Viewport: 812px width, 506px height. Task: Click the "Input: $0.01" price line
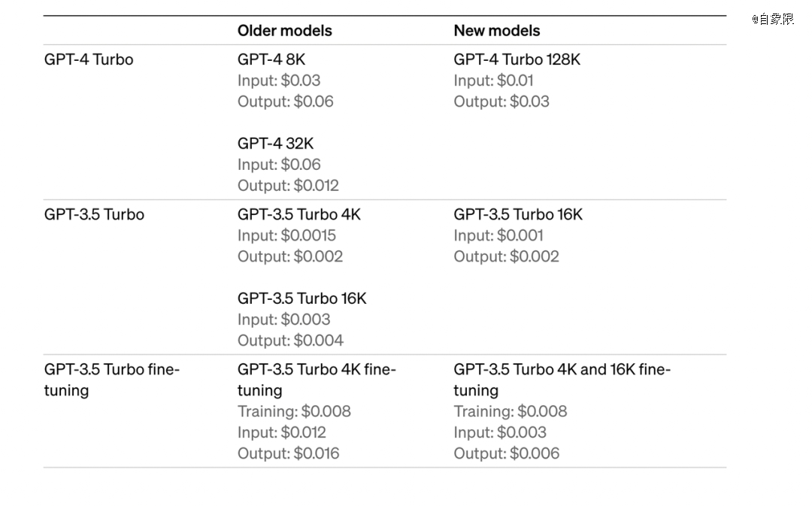493,80
